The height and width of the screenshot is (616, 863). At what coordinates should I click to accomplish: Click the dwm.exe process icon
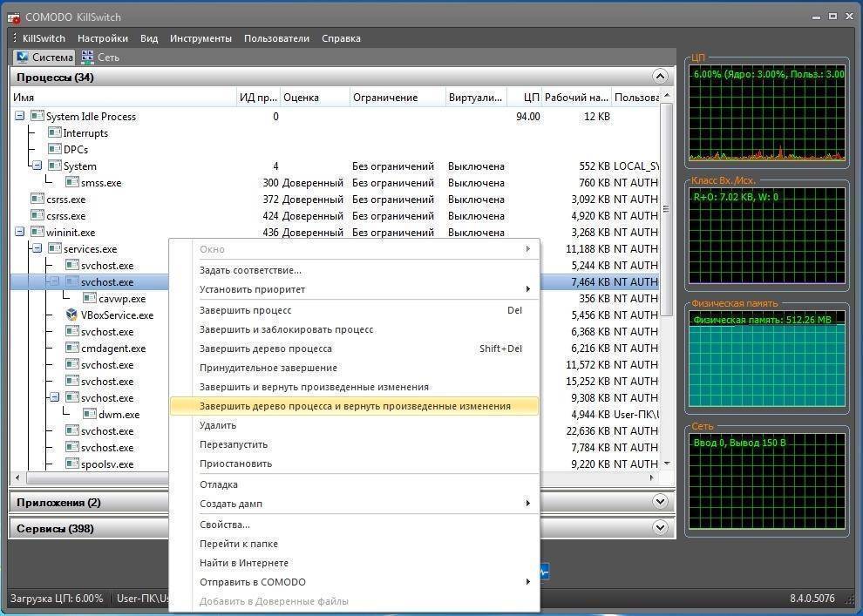click(x=89, y=415)
